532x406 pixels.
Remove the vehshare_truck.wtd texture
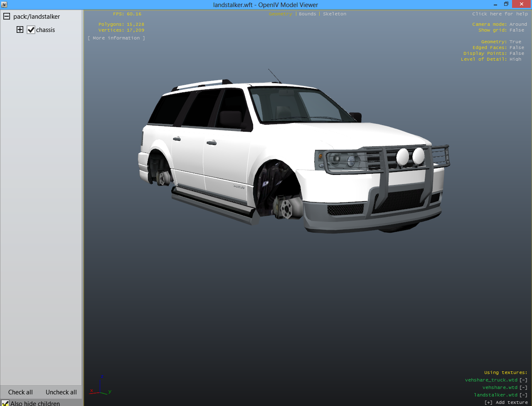(x=523, y=380)
